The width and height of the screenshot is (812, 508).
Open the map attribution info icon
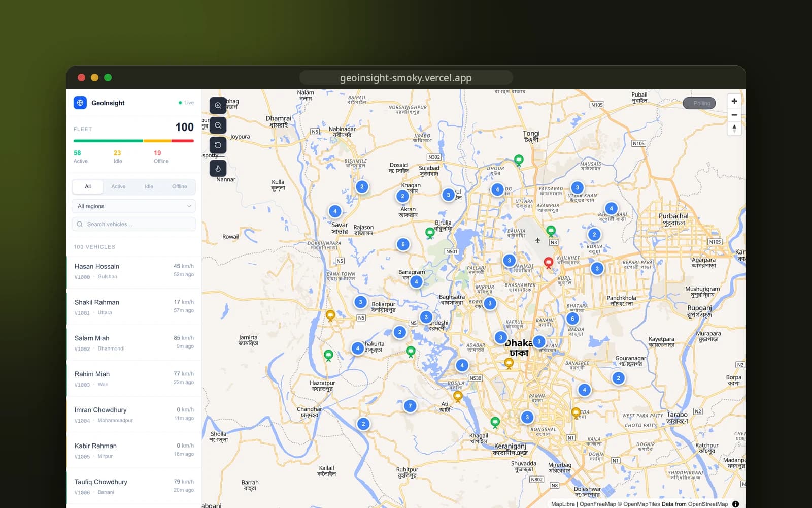pos(735,504)
